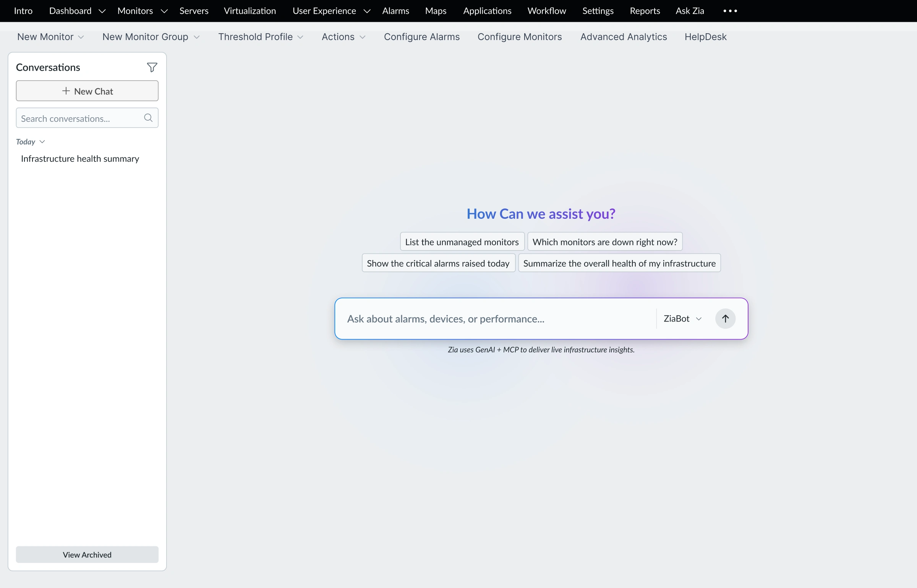Viewport: 917px width, 588px height.
Task: Choose 'Which monitors are down right now?' suggestion
Action: click(605, 242)
